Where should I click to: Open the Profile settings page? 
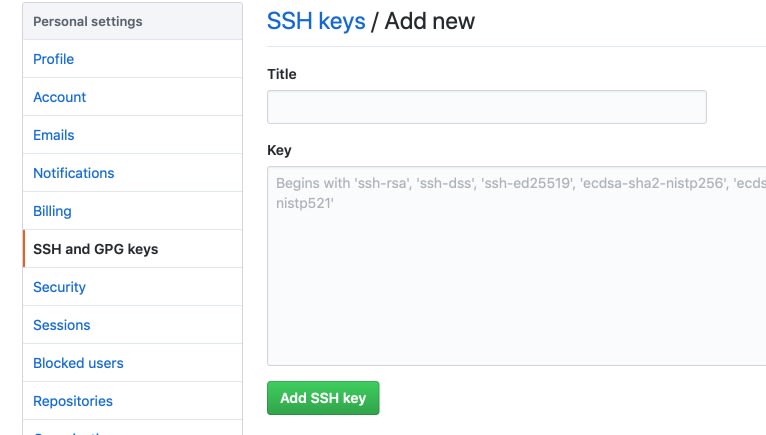(53, 59)
